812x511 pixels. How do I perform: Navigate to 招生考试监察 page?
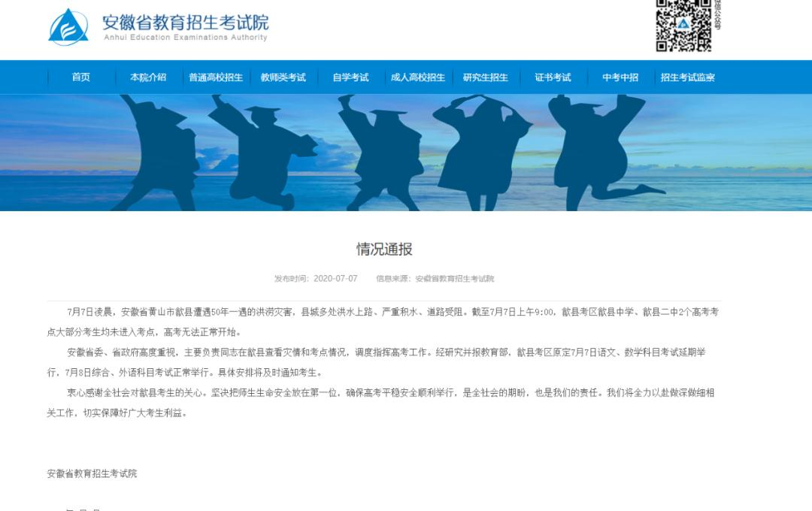pos(688,77)
